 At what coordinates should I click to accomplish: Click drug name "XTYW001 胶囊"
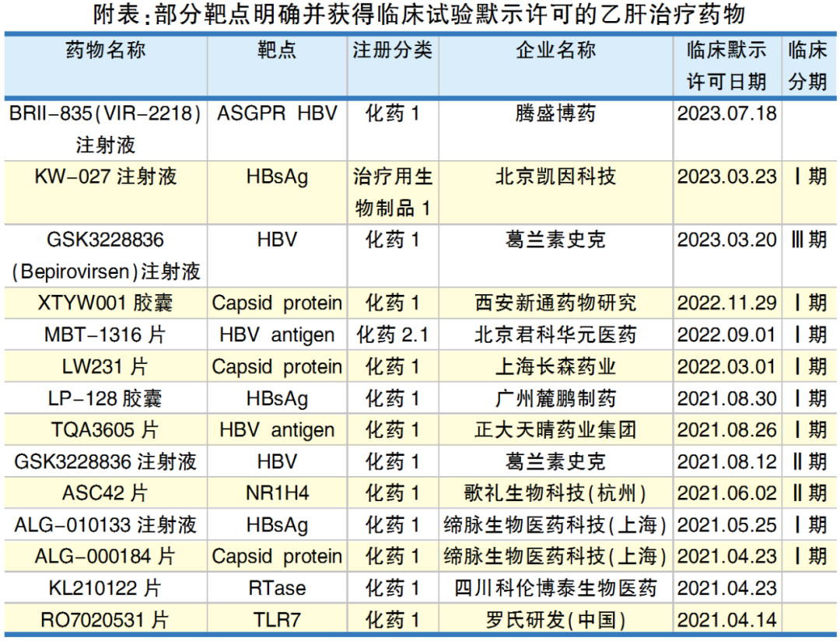pyautogui.click(x=106, y=303)
